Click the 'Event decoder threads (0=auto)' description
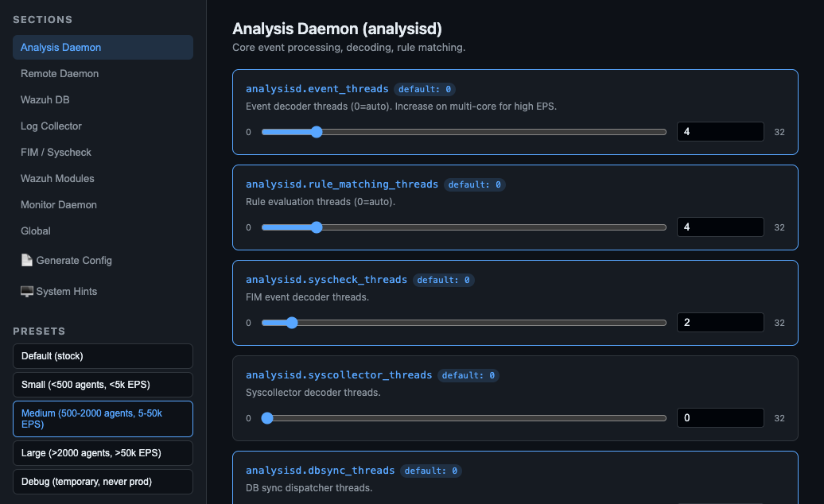Viewport: 824px width, 504px height. (401, 106)
